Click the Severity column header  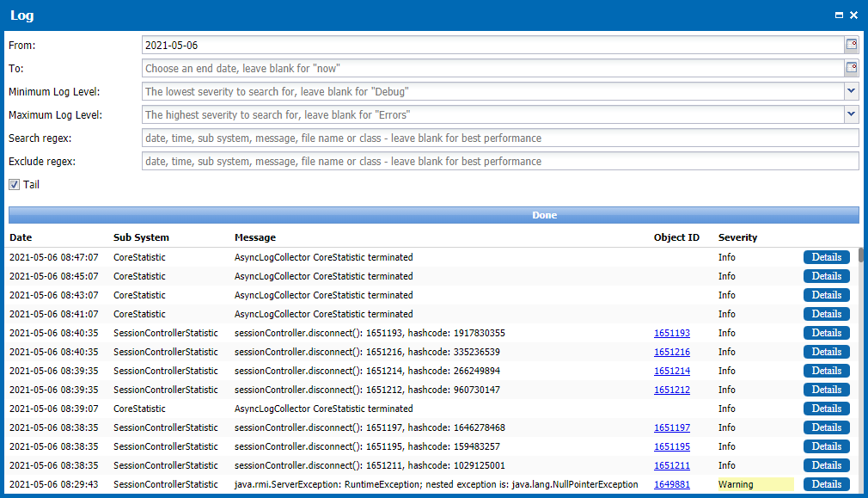click(x=737, y=237)
